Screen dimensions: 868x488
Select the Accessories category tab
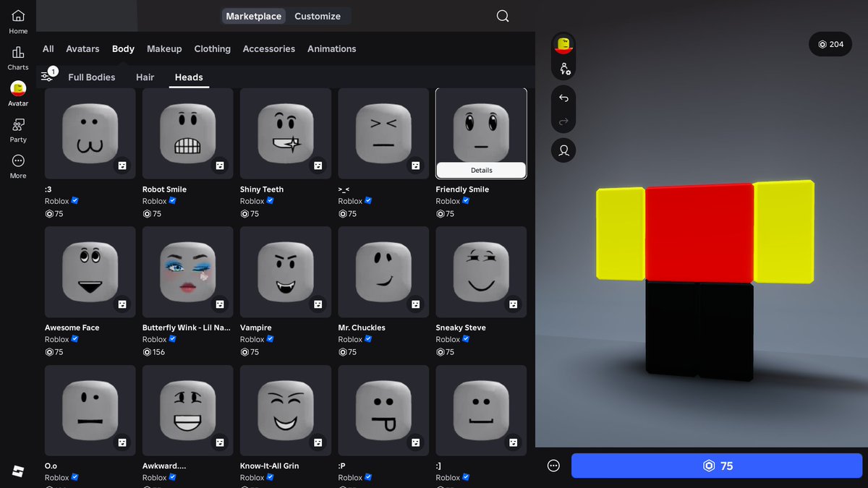pyautogui.click(x=269, y=48)
